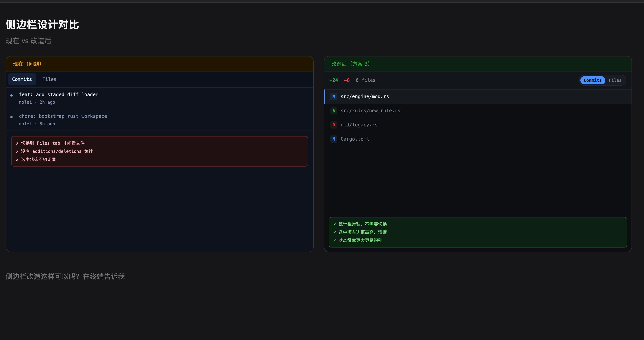Click the +24 additions count

pos(334,80)
